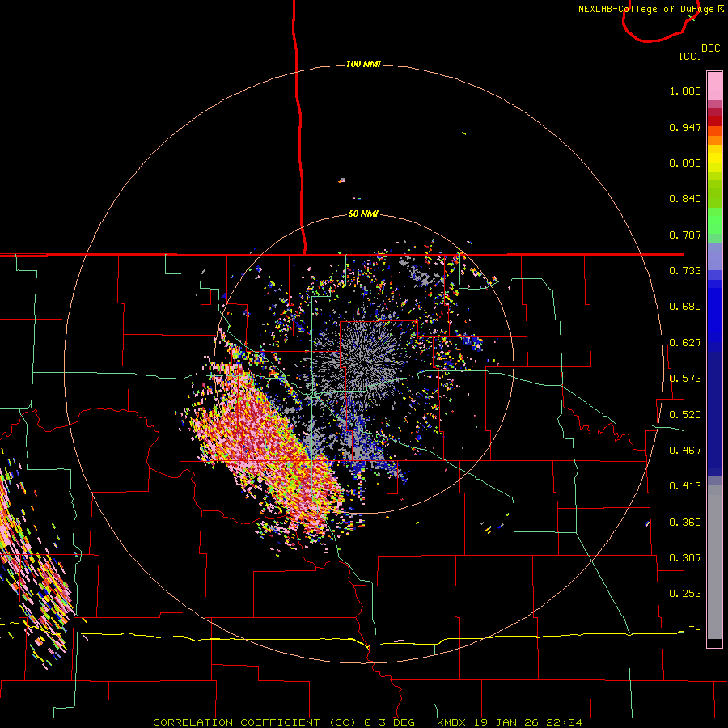Pick the bright red color bar segment
The height and width of the screenshot is (728, 728).
coord(714,121)
